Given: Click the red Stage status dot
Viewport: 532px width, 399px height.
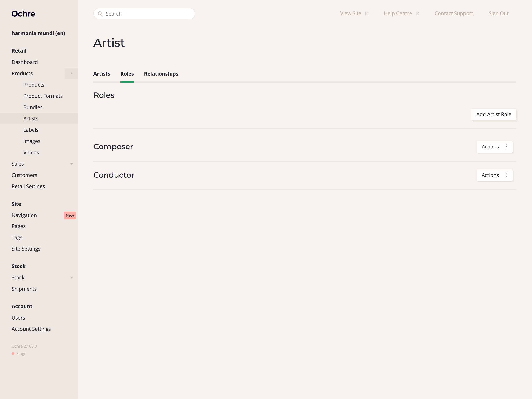Looking at the screenshot, I should (x=13, y=354).
